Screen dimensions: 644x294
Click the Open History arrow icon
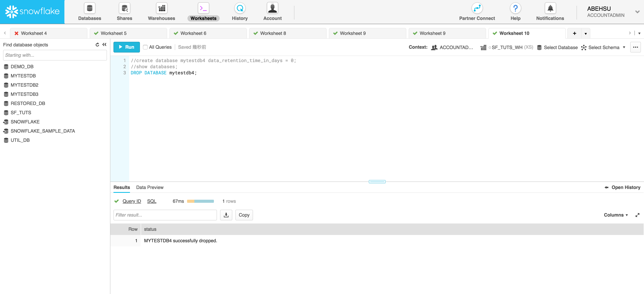point(606,187)
